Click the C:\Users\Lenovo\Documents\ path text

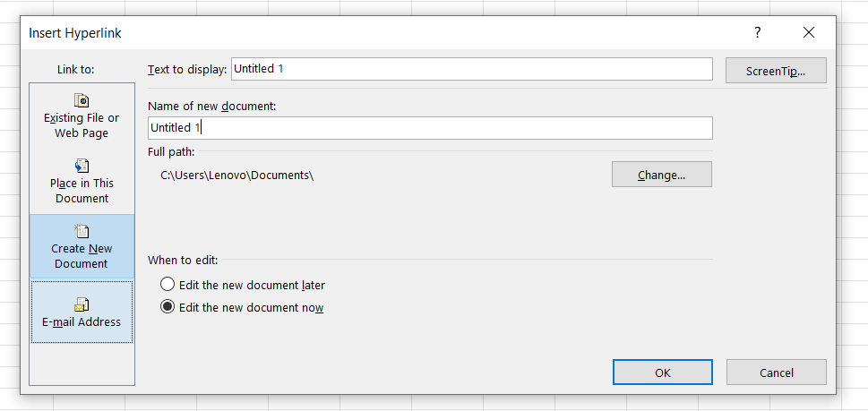pyautogui.click(x=237, y=175)
